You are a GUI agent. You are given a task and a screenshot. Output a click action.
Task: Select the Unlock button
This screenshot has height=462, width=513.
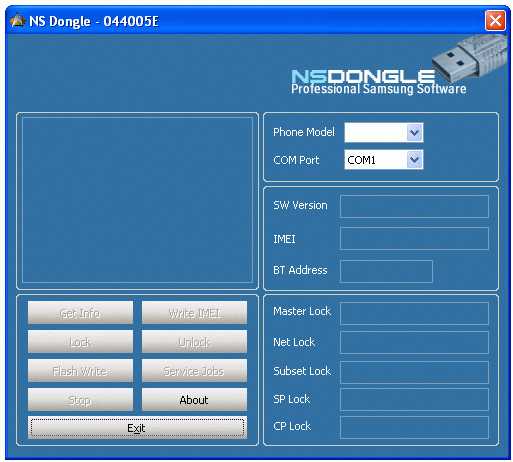tap(194, 342)
